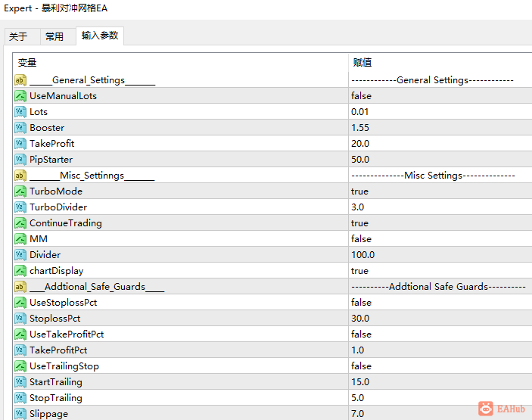Screen dimensions: 532x420
Task: Select the chartDisplay true value
Action: (359, 271)
